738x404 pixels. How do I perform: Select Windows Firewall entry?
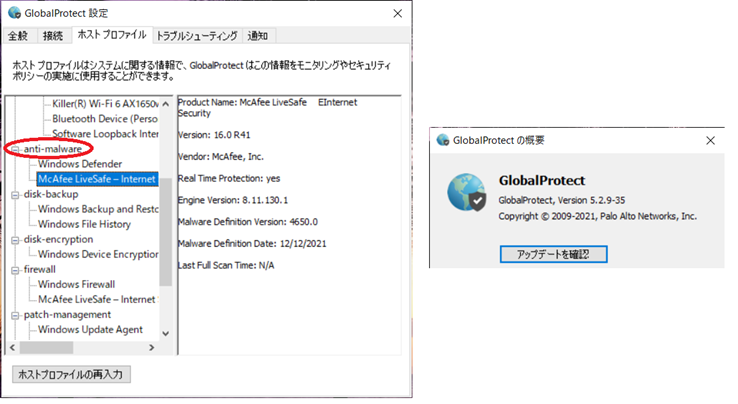tap(76, 284)
